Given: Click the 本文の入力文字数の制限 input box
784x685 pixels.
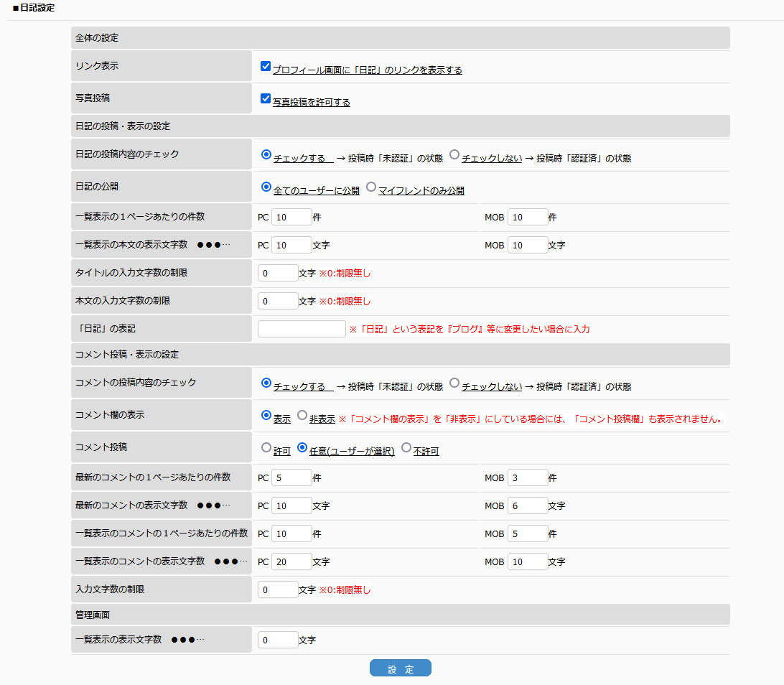Looking at the screenshot, I should tap(277, 301).
